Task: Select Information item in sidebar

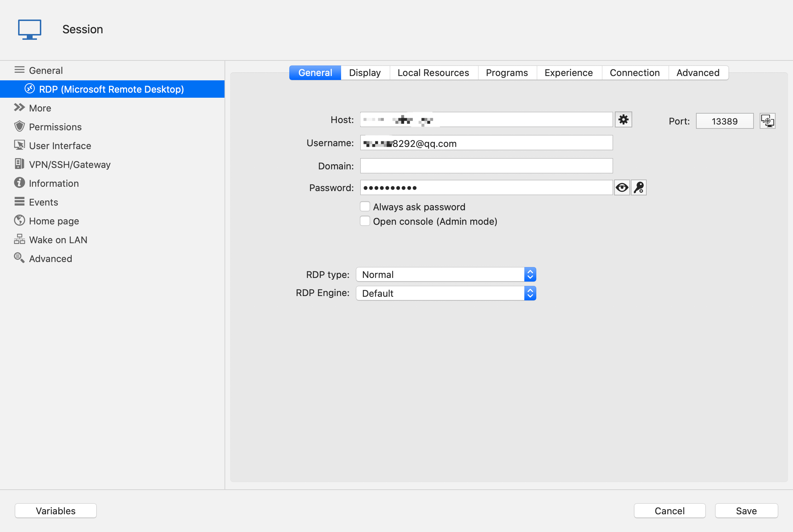Action: [54, 183]
